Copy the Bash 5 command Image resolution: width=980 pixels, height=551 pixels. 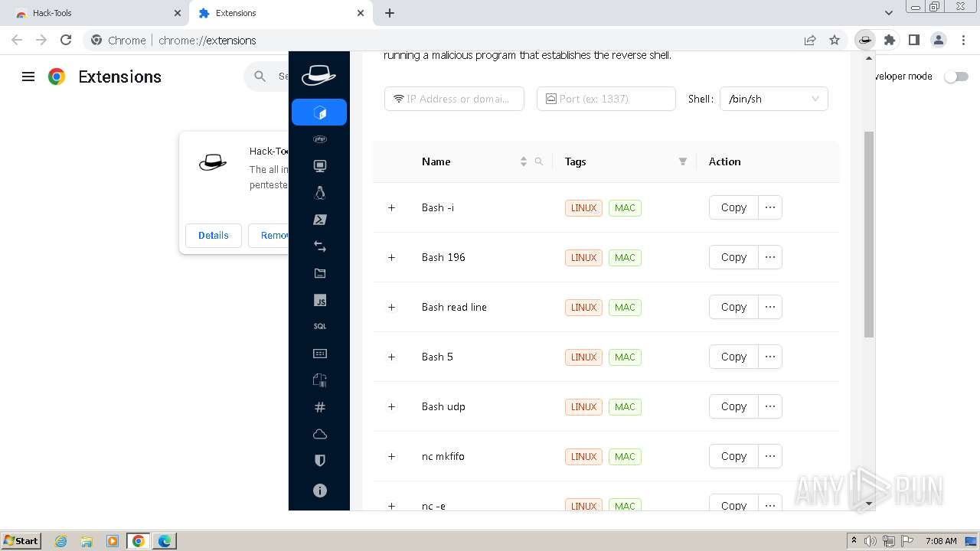733,357
